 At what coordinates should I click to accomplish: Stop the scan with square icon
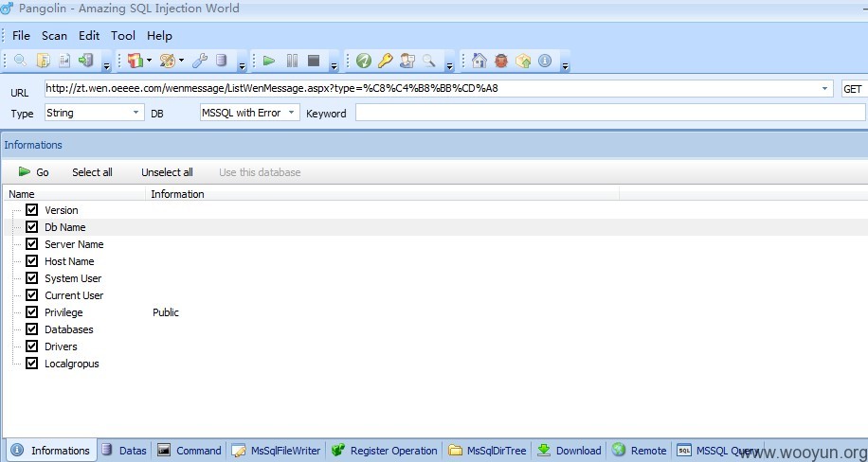tap(314, 61)
